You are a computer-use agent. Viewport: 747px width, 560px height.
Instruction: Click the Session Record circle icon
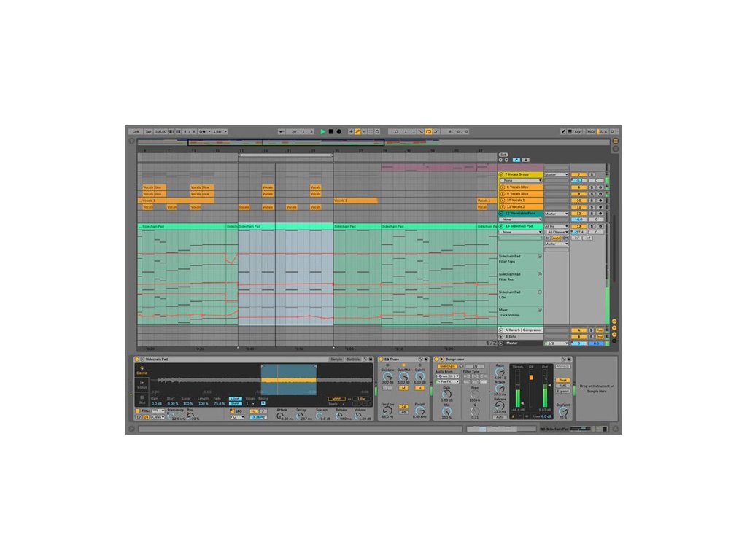pyautogui.click(x=377, y=131)
